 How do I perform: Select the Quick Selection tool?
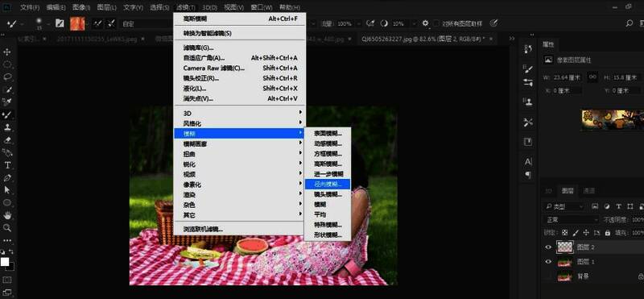[x=7, y=89]
